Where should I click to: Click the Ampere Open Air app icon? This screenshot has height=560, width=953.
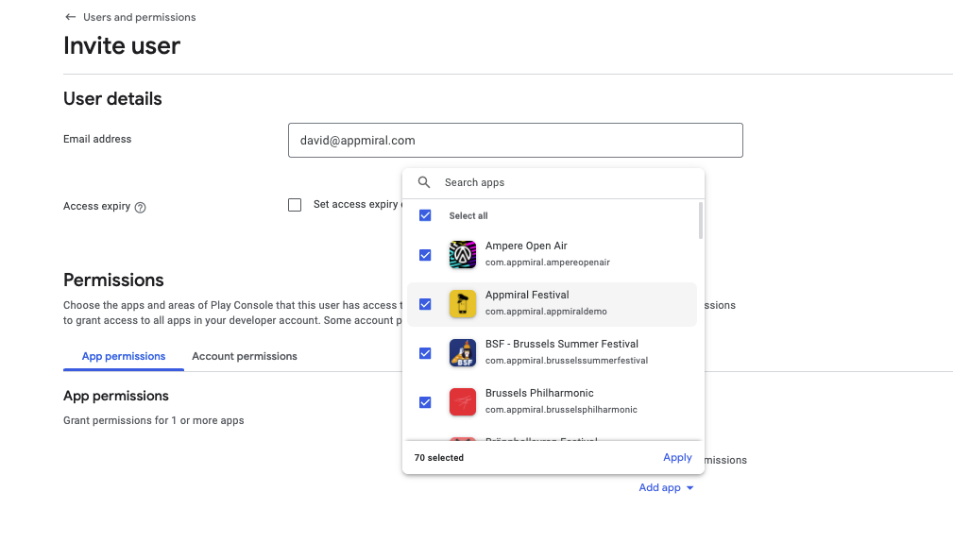pyautogui.click(x=462, y=254)
